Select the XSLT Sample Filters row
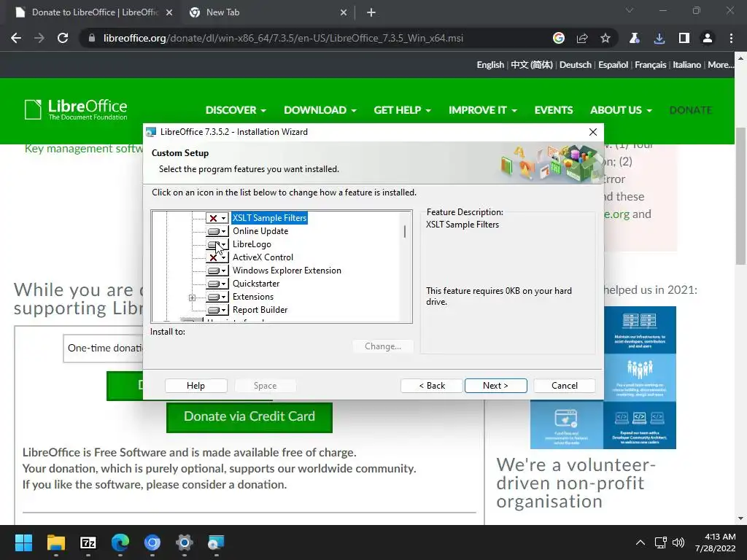The width and height of the screenshot is (747, 560). (x=269, y=218)
